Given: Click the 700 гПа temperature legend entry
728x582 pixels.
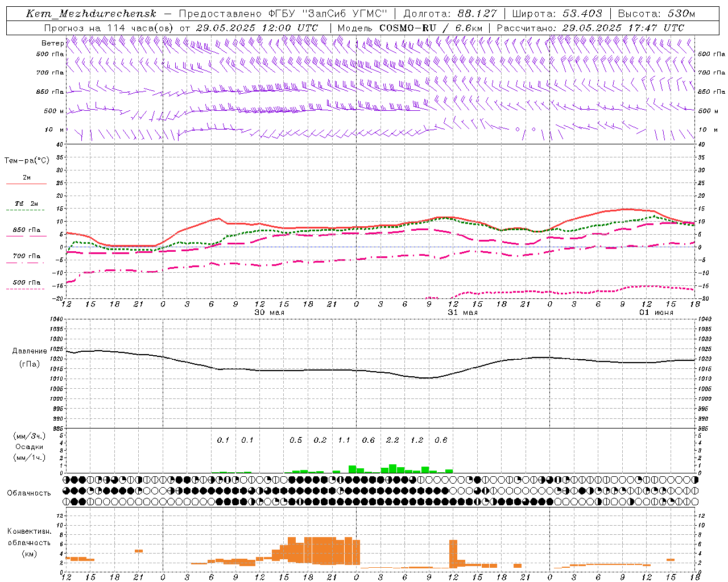Looking at the screenshot, I should pos(26,256).
